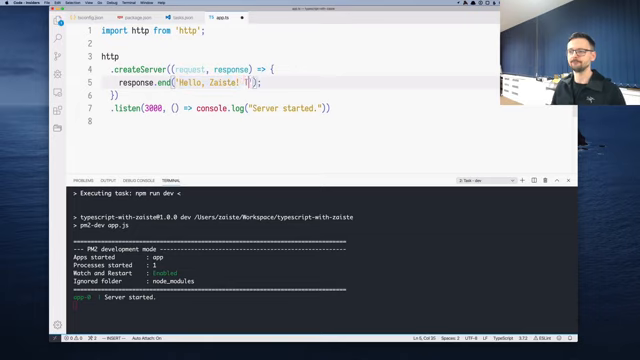Click the 'http' module string on line 1
This screenshot has height=360, width=640.
[x=188, y=31]
